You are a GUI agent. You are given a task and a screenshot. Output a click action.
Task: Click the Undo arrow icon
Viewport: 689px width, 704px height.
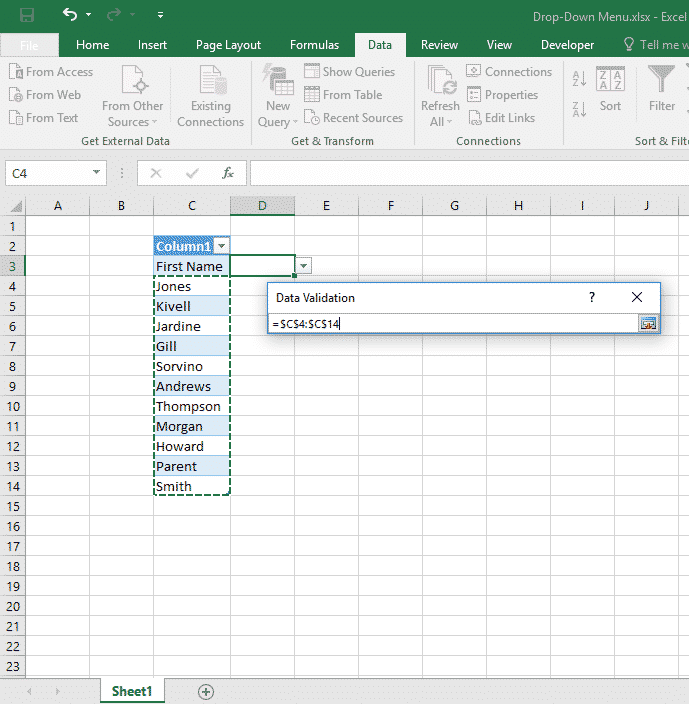click(x=69, y=15)
